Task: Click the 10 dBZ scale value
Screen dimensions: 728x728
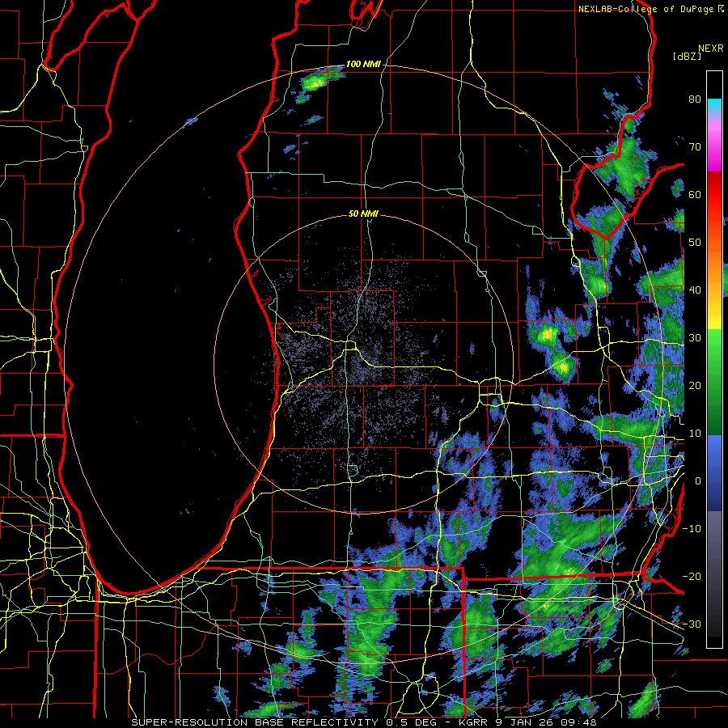Action: 695,434
